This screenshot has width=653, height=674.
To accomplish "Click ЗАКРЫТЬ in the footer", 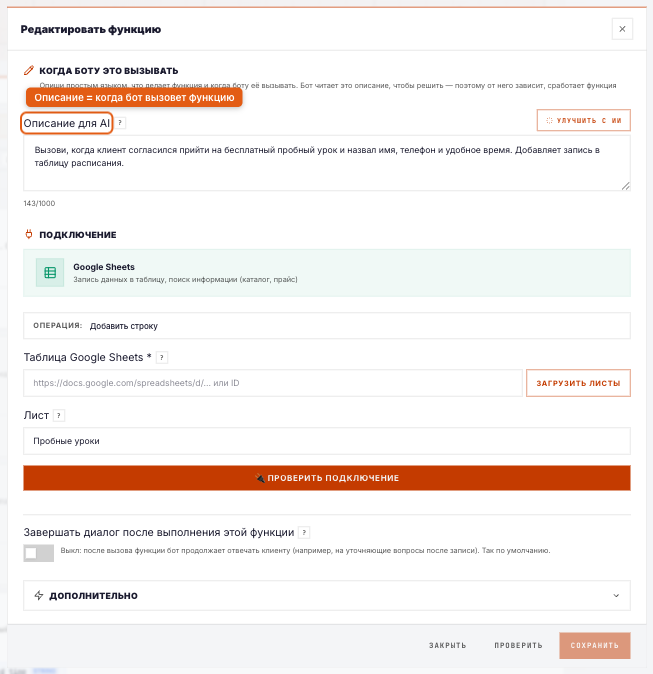I will (448, 645).
